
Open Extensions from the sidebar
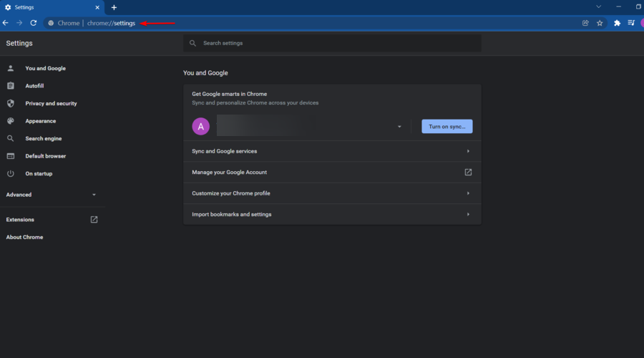20,220
